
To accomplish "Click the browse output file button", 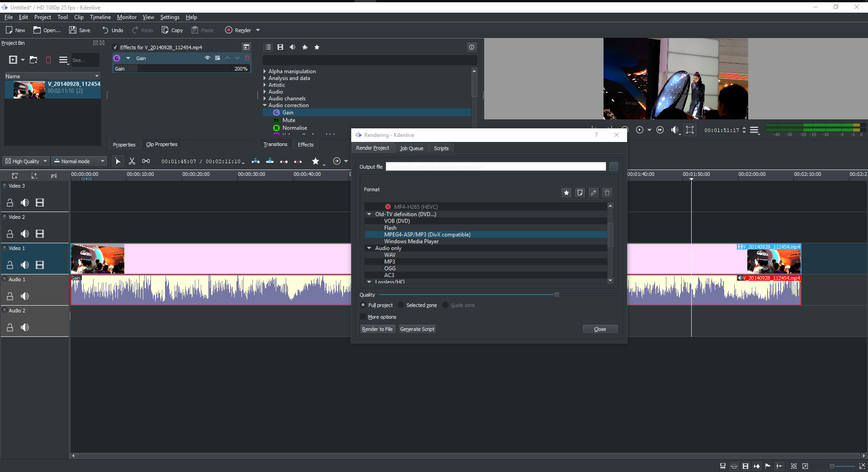I will click(613, 167).
